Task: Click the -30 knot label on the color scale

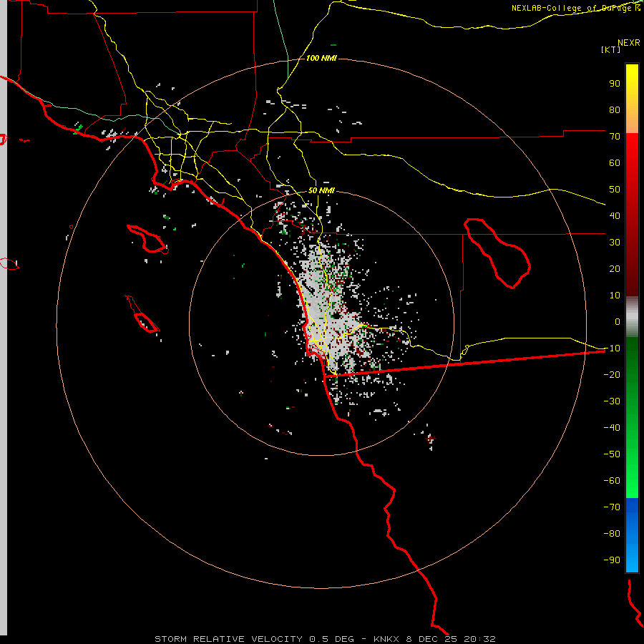Action: point(612,401)
